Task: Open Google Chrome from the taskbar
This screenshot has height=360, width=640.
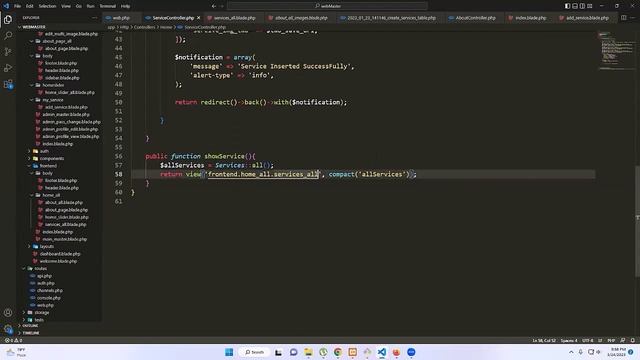Action: (x=338, y=352)
